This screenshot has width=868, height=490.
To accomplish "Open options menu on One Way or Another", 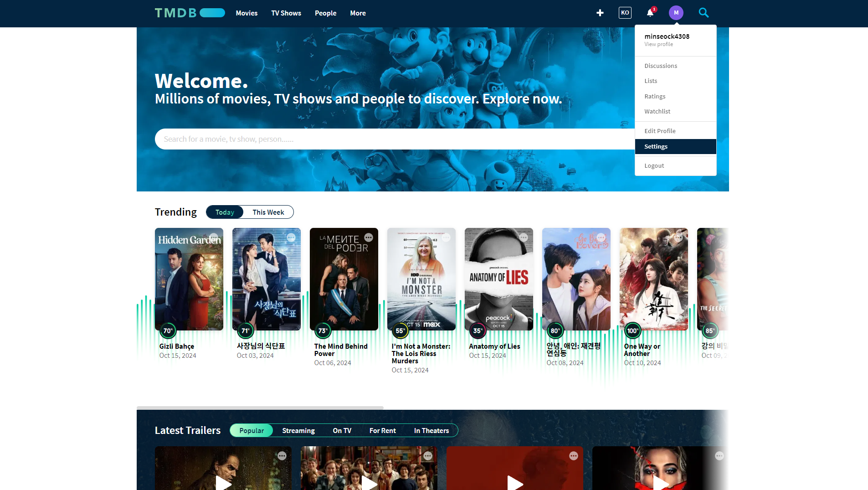I will (x=678, y=237).
